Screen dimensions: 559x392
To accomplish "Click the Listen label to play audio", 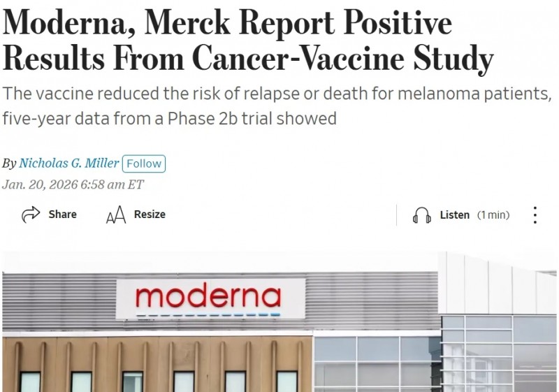I will (454, 215).
